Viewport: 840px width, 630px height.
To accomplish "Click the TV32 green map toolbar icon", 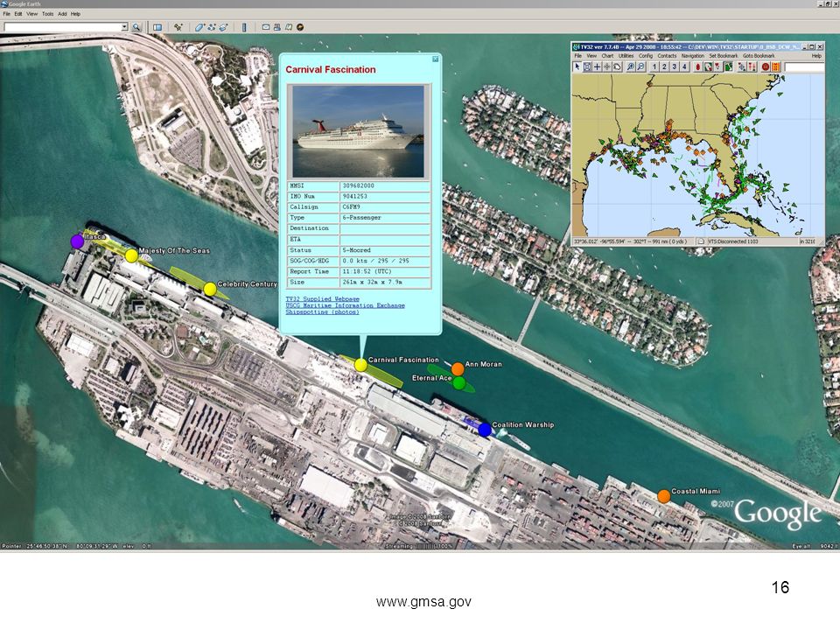I will tap(729, 66).
